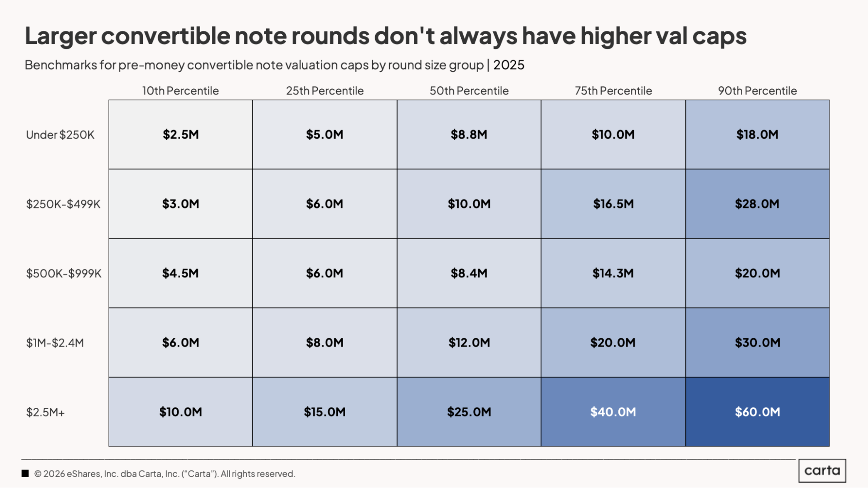Click the $250K-$499K row label
This screenshot has width=868, height=488.
click(63, 204)
